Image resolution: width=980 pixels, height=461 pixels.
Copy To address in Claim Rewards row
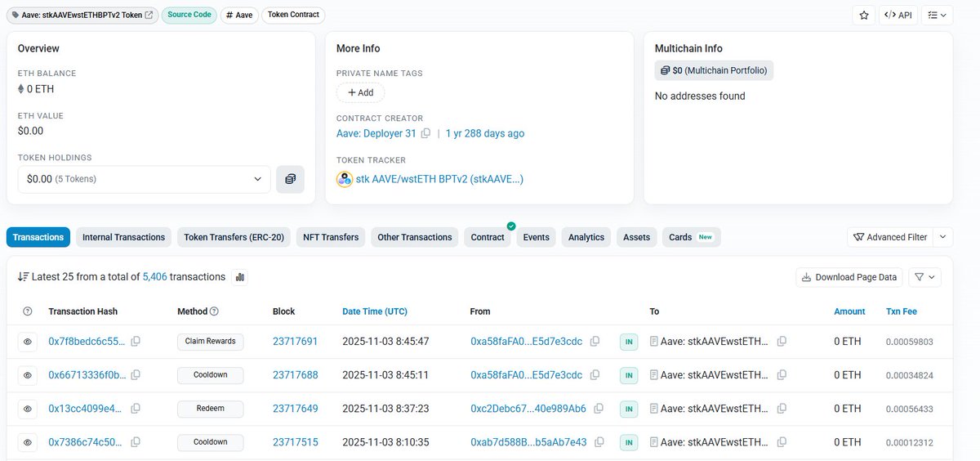(782, 341)
